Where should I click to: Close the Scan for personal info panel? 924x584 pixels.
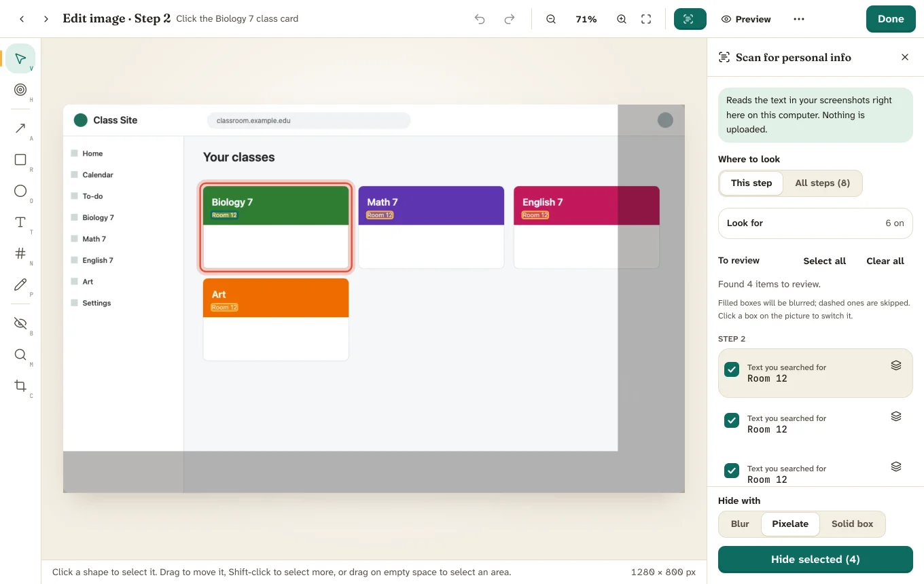click(905, 57)
